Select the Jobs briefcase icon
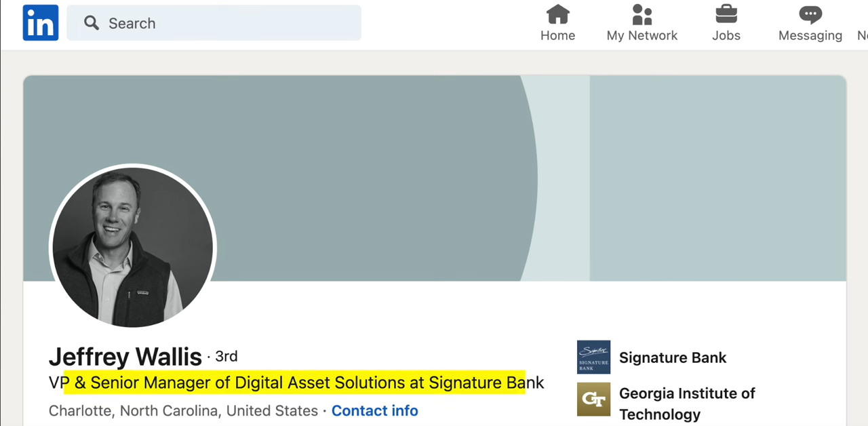 [x=726, y=14]
